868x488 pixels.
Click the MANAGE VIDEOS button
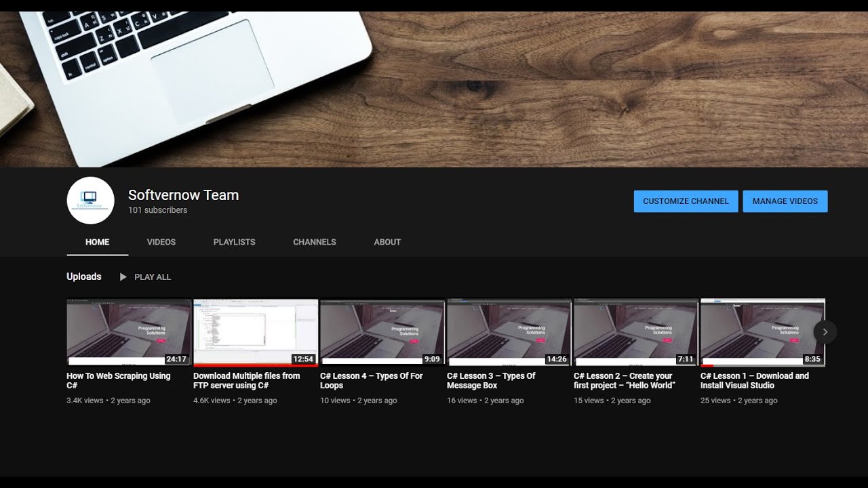tap(785, 201)
